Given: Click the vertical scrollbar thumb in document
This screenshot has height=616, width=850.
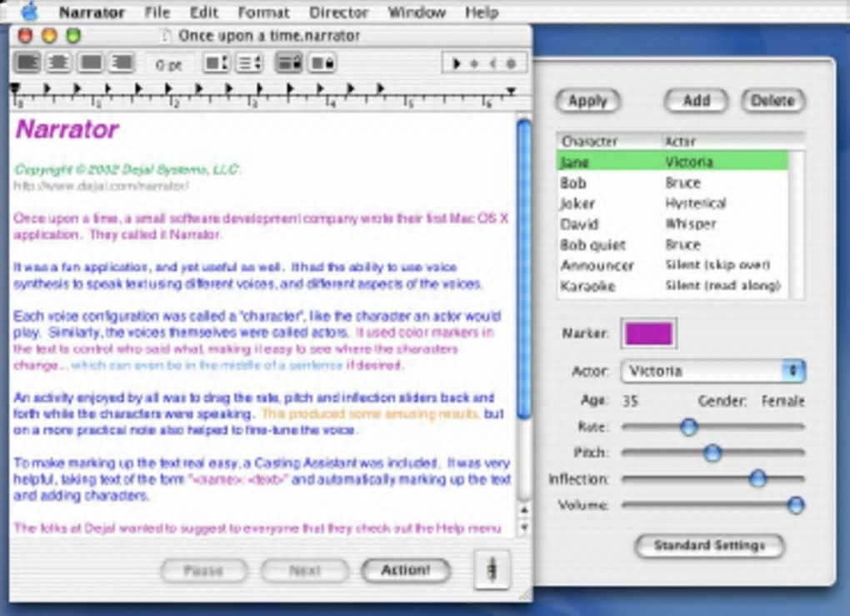Looking at the screenshot, I should click(x=523, y=269).
